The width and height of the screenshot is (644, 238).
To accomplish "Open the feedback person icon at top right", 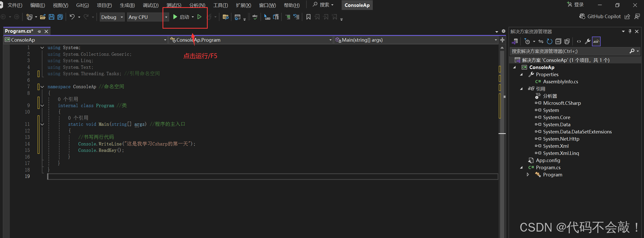I will coord(637,17).
